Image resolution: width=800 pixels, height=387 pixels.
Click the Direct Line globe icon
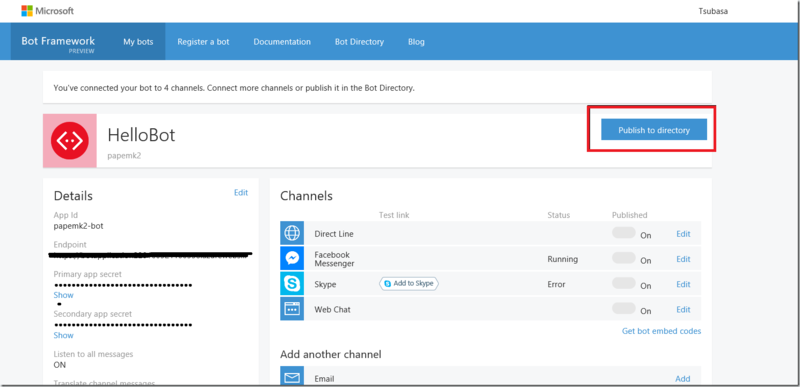pos(292,233)
